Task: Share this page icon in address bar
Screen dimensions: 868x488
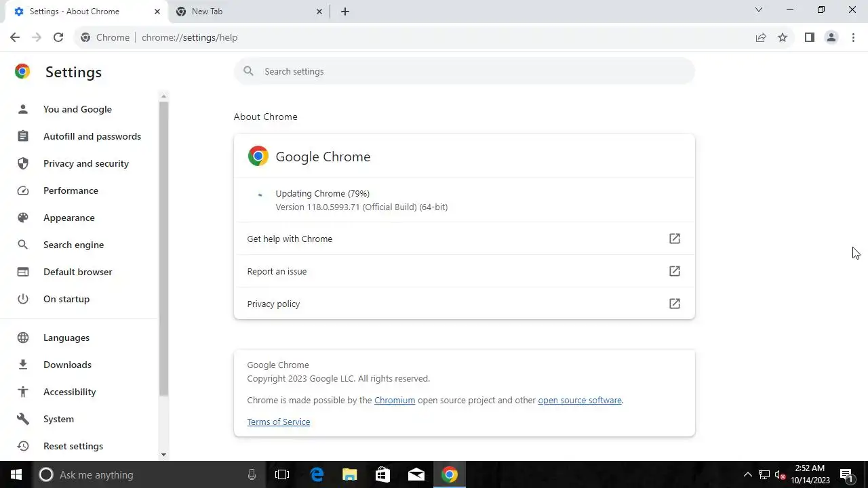Action: [x=761, y=37]
